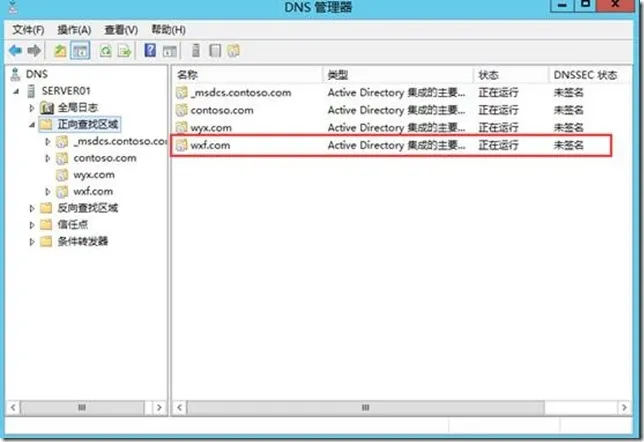The image size is (644, 442).
Task: Click the Show/Hide action pane icon
Action: pos(170,51)
